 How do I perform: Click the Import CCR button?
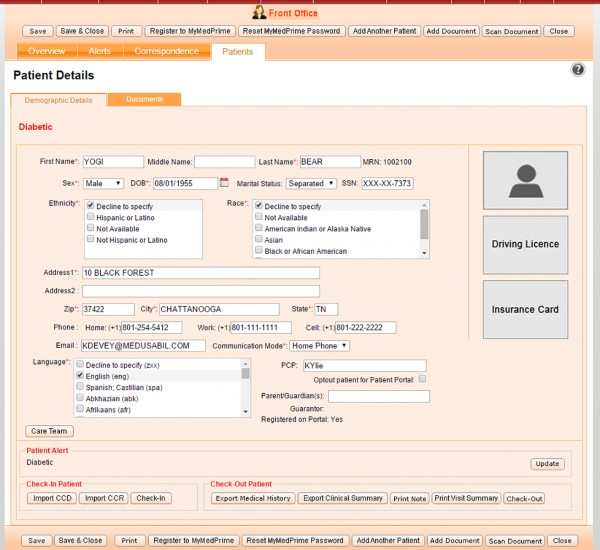point(104,498)
